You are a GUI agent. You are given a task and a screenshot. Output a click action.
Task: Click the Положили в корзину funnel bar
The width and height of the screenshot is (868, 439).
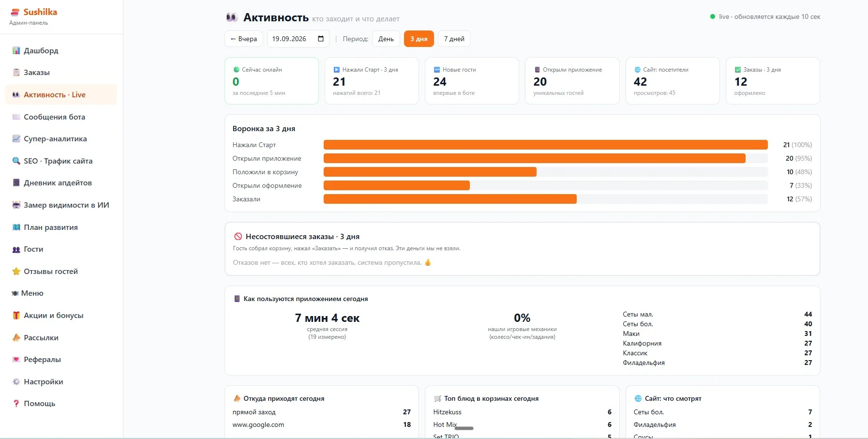point(430,172)
